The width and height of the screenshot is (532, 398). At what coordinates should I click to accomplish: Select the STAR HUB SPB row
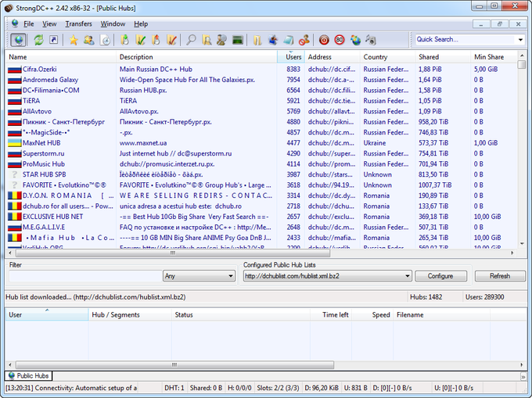click(x=261, y=174)
